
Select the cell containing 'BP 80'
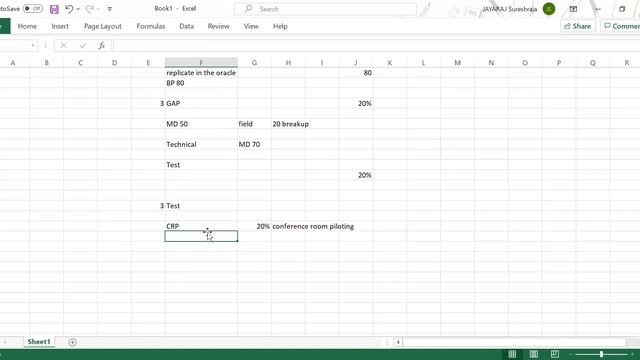[201, 83]
